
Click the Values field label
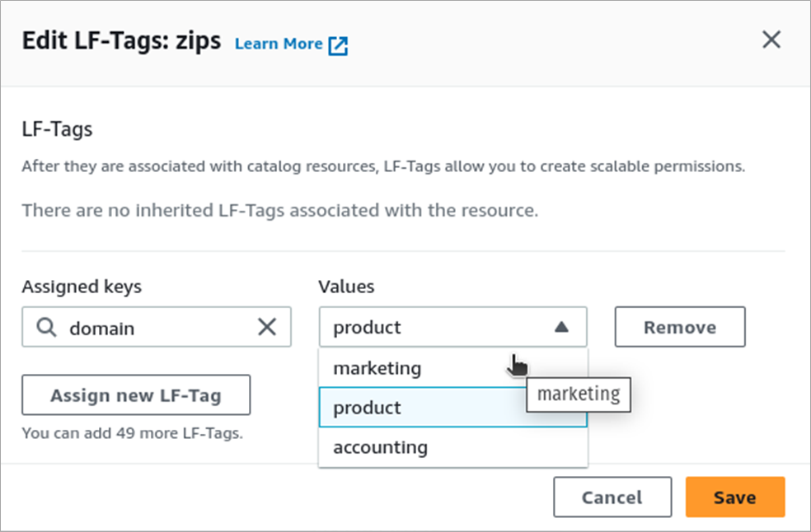pos(346,287)
